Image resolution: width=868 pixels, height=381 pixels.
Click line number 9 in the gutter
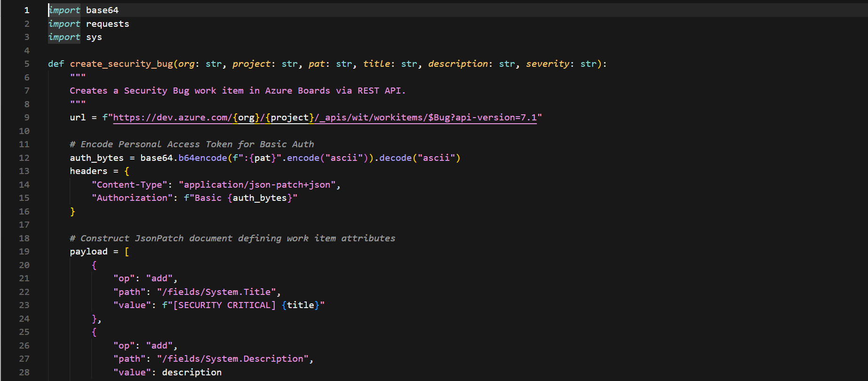(27, 118)
